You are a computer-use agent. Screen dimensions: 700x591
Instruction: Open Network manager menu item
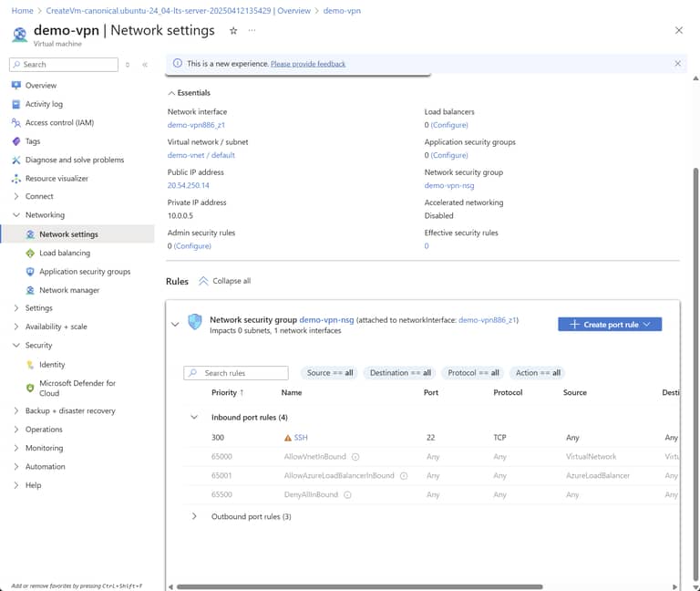[69, 290]
